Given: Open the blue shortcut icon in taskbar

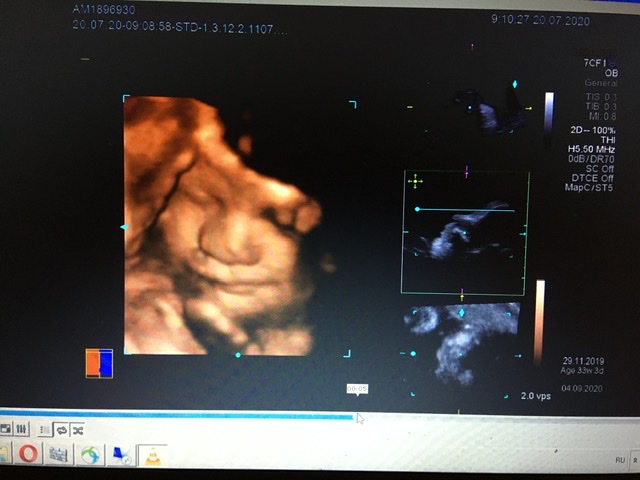Looking at the screenshot, I should point(121,455).
